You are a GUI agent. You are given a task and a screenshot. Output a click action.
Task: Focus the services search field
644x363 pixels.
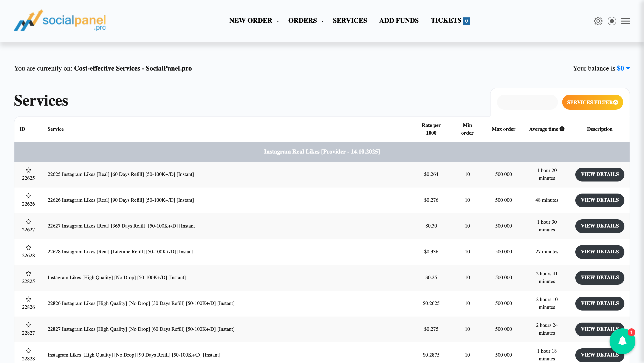(527, 102)
